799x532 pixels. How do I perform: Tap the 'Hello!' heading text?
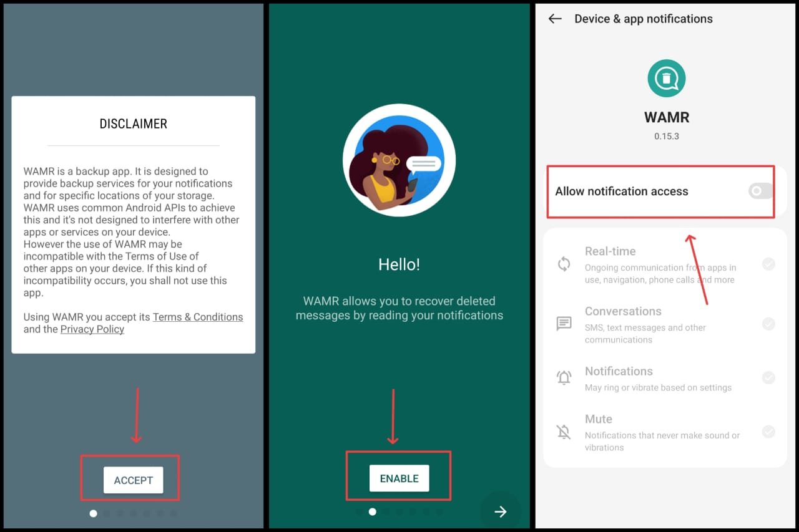399,264
